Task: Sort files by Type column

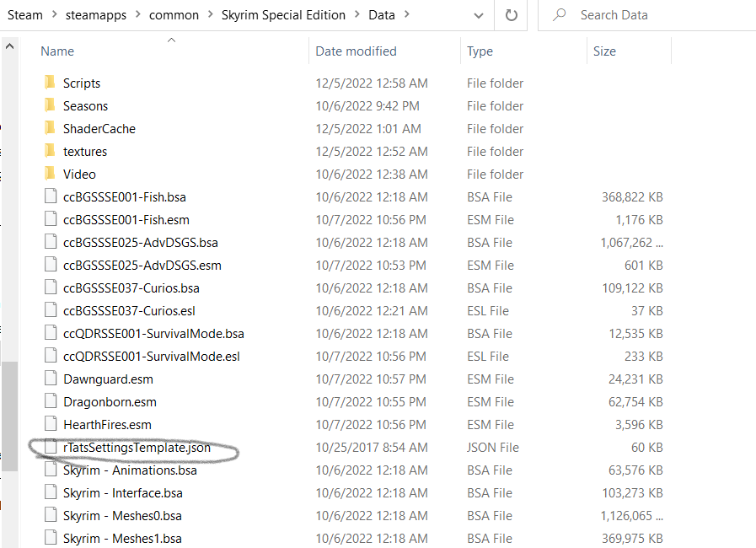Action: click(x=480, y=51)
